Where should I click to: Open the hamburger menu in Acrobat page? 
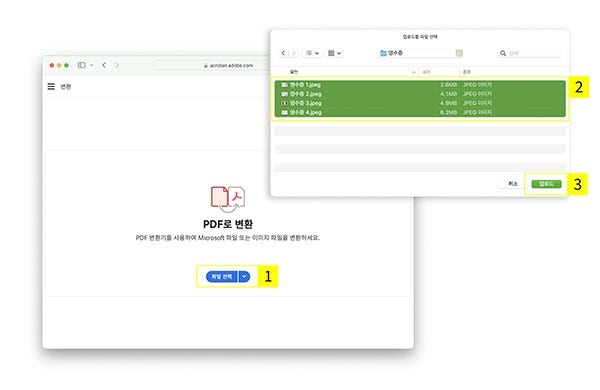[x=51, y=86]
